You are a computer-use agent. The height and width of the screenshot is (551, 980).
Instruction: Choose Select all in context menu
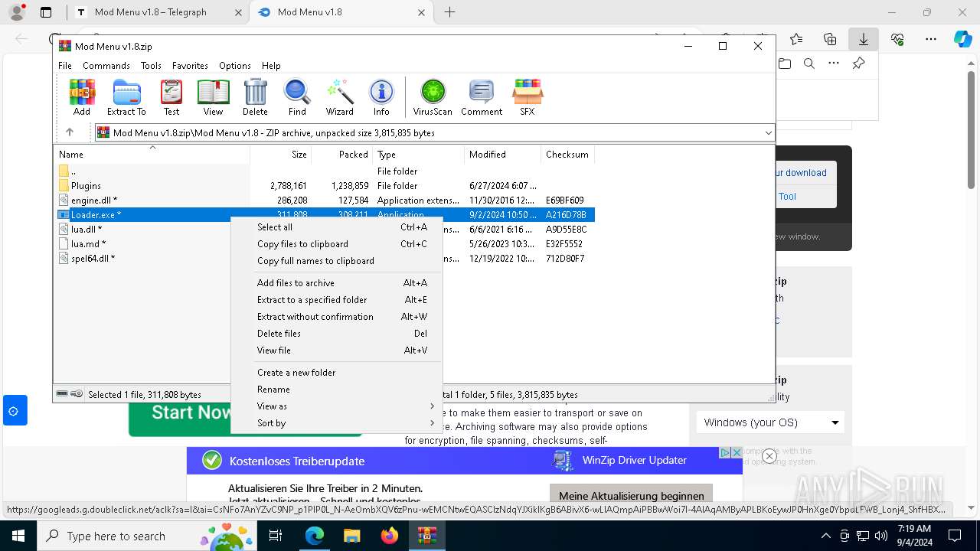[x=337, y=227]
